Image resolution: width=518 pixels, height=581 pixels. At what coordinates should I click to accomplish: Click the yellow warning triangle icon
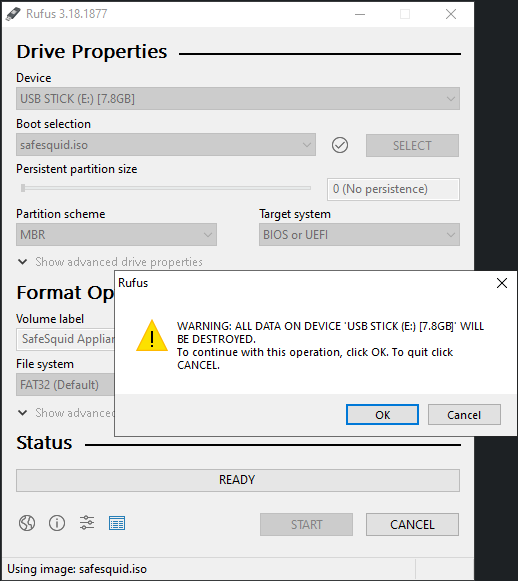(x=152, y=336)
